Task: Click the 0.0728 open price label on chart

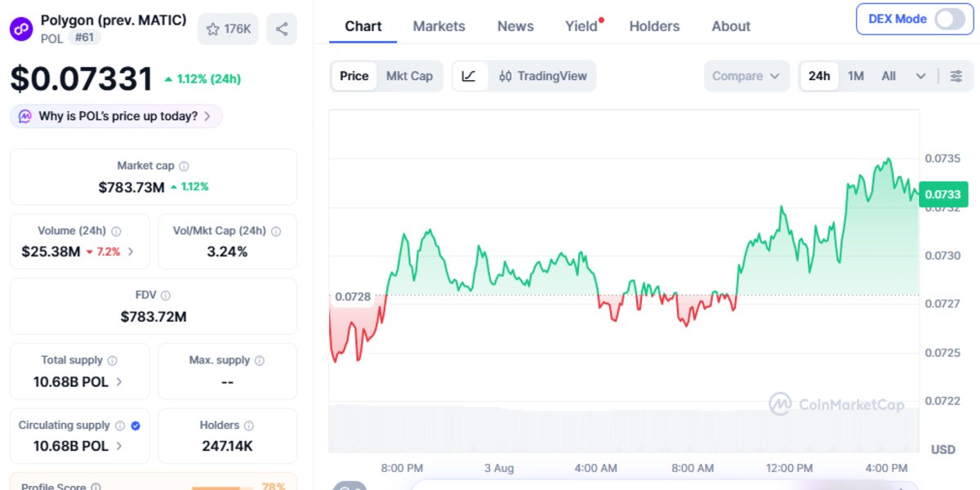Action: coord(352,296)
